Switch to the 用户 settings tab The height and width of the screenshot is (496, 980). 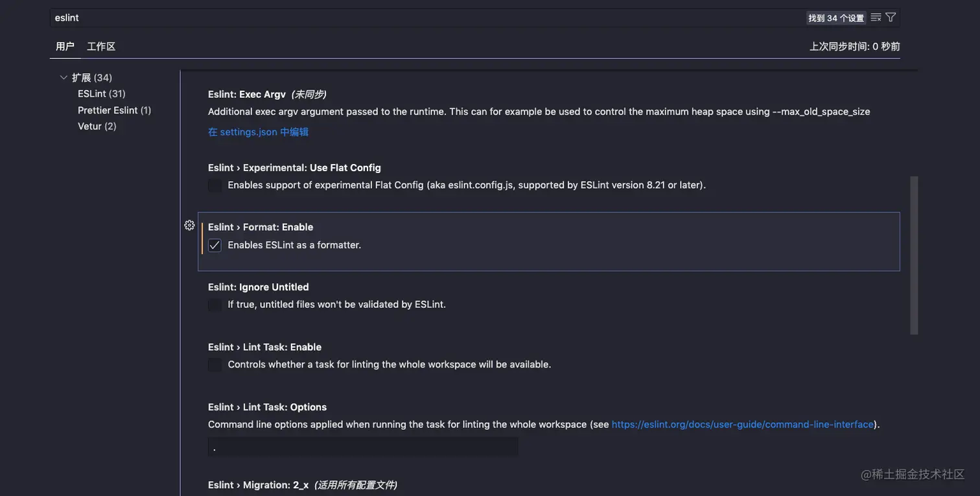(x=65, y=45)
